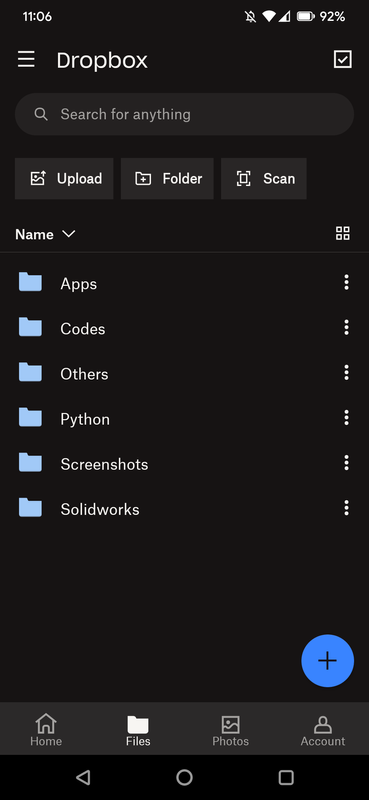Open the Apps folder icon
369x800 pixels.
coord(30,282)
